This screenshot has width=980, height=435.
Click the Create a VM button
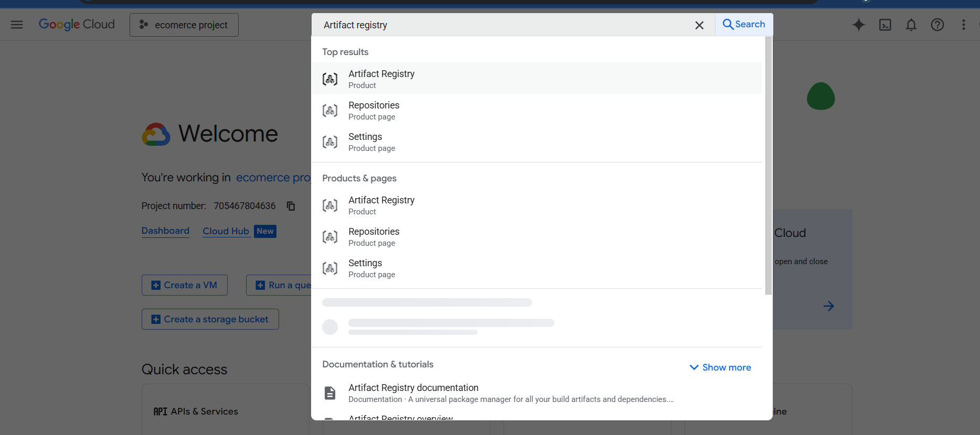tap(184, 285)
